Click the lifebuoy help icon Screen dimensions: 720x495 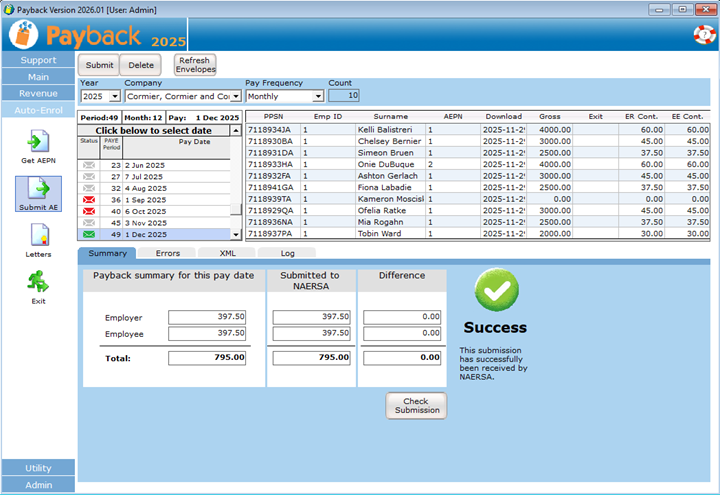coord(704,35)
